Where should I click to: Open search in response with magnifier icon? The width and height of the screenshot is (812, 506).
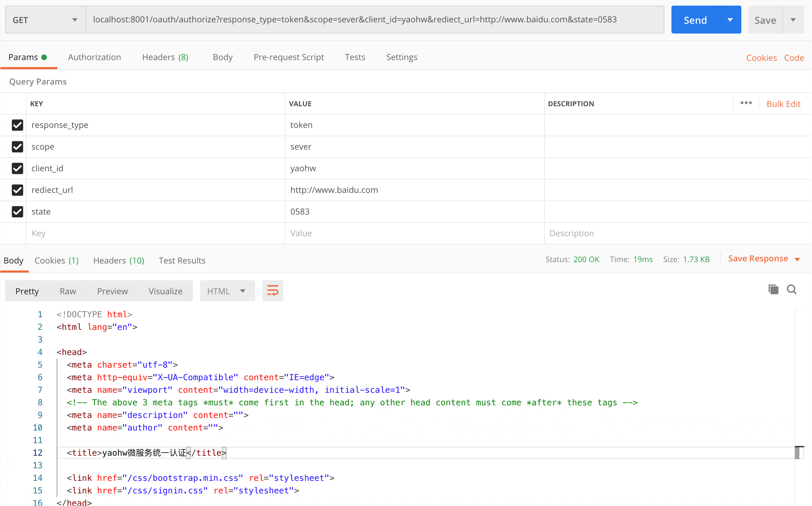(792, 289)
